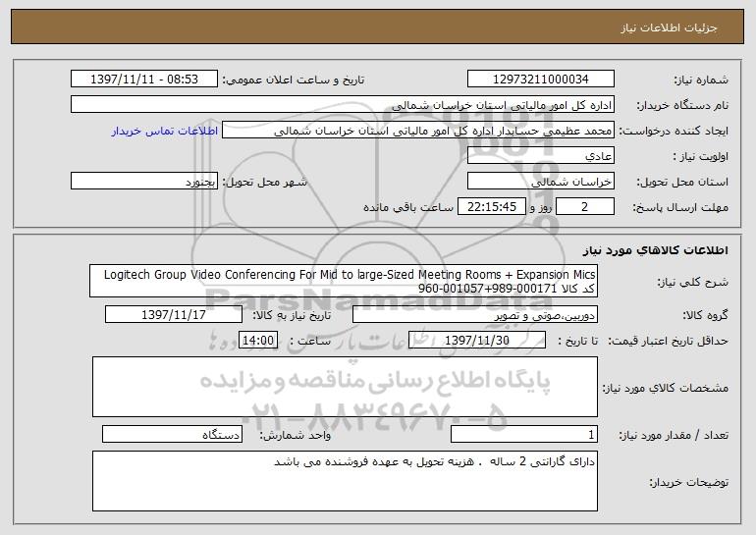Click the request creator field with محمد عظیمی
The width and height of the screenshot is (756, 535).
point(418,131)
